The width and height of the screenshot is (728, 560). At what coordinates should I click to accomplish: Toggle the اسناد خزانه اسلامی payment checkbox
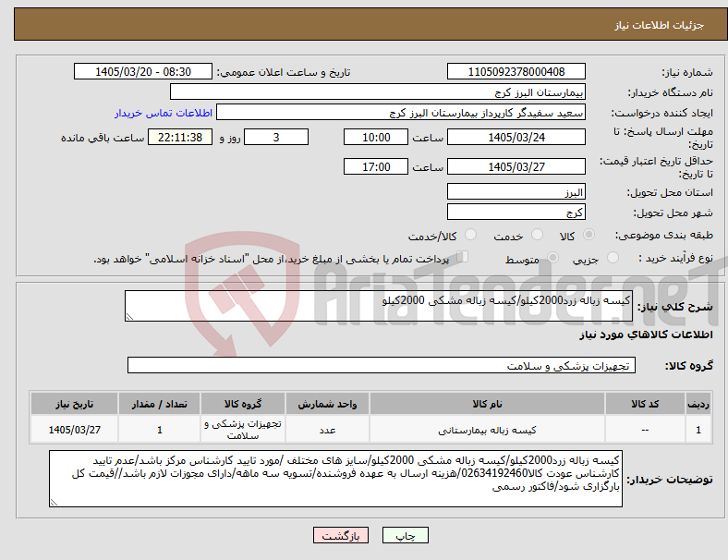463,257
